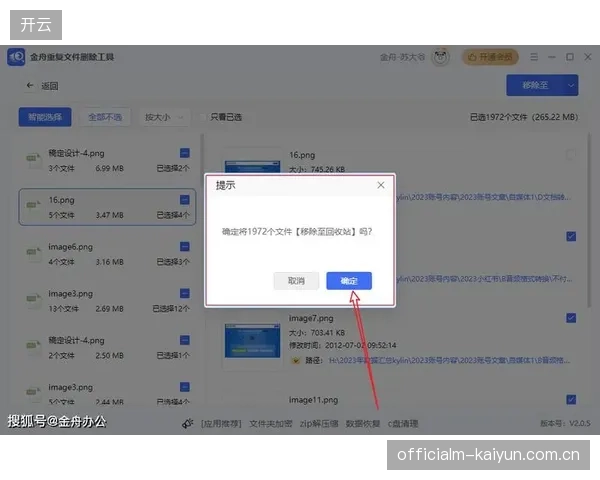Open c盘清理 in the footer

(x=403, y=424)
